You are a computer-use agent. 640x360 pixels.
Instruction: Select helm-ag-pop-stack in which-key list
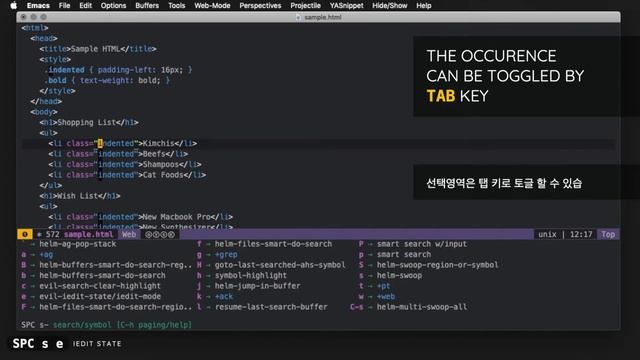[78, 244]
